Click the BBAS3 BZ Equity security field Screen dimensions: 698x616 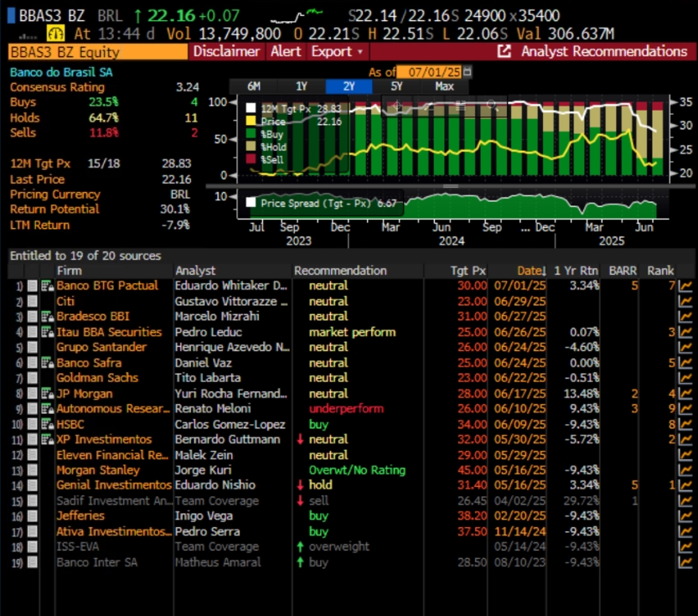tap(98, 52)
